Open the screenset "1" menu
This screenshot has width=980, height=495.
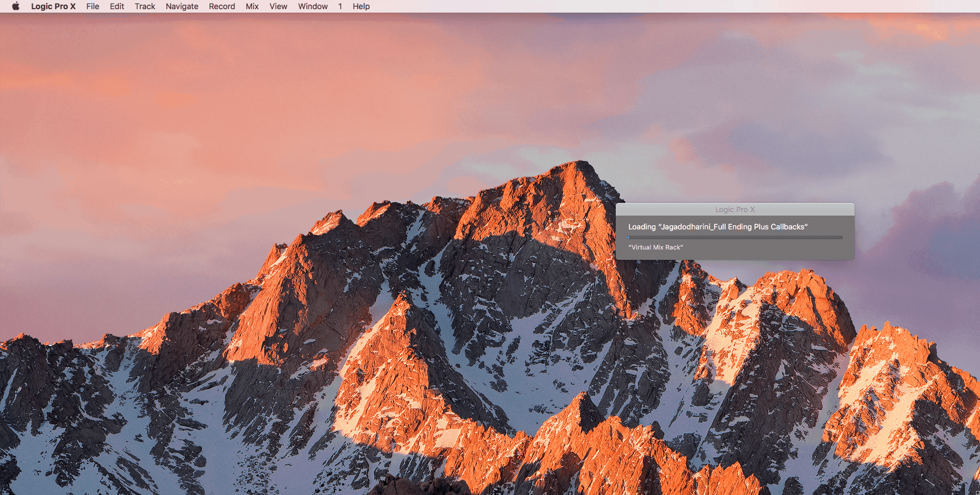point(340,6)
